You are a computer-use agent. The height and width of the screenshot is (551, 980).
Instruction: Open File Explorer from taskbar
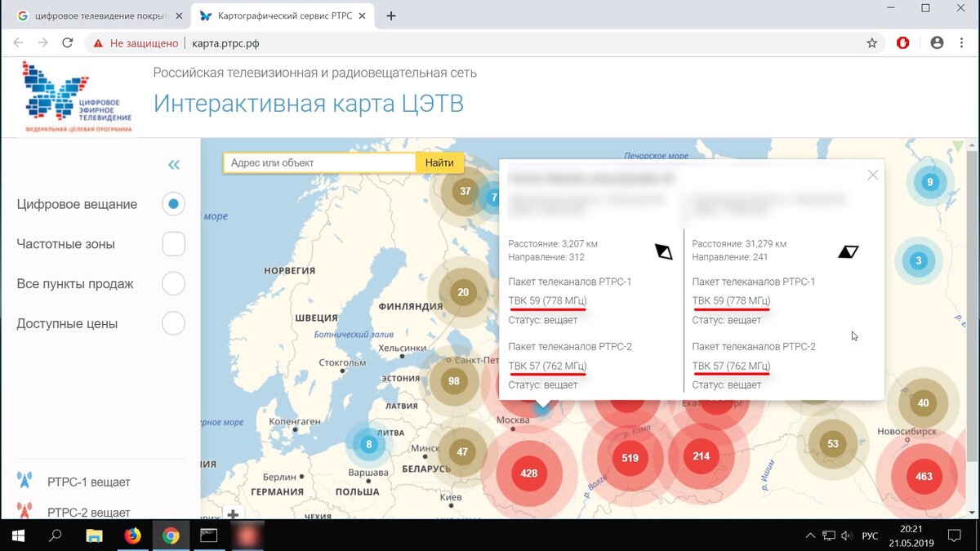point(95,535)
